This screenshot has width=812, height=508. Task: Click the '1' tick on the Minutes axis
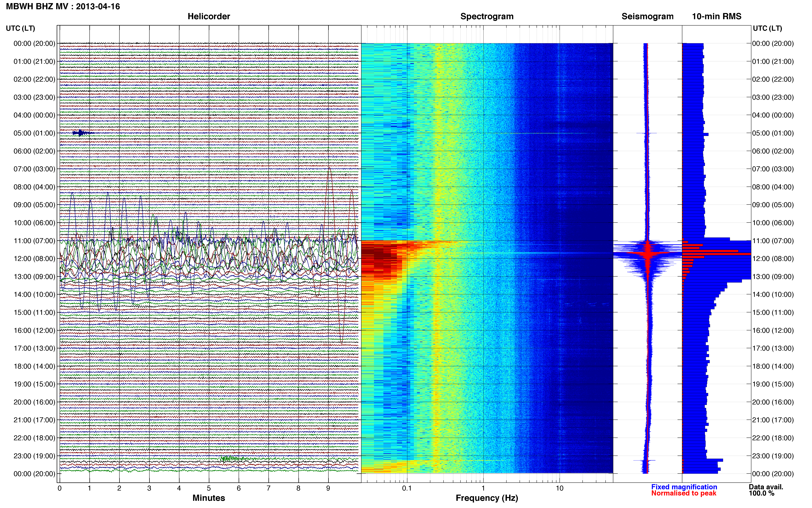[x=89, y=488]
